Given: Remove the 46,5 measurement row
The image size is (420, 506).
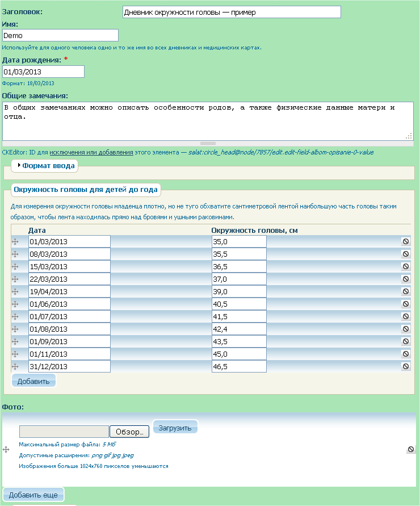Looking at the screenshot, I should 406,366.
